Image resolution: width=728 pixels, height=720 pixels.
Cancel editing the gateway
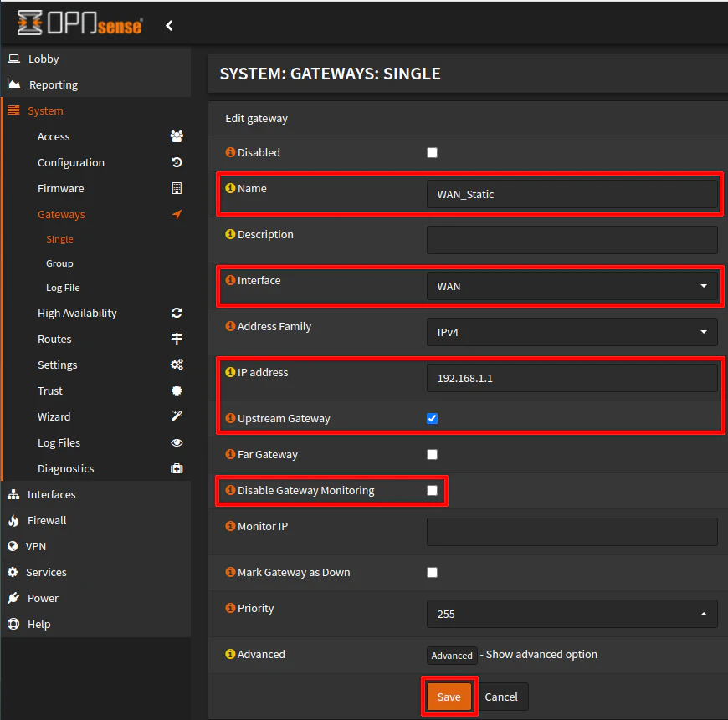click(x=501, y=697)
